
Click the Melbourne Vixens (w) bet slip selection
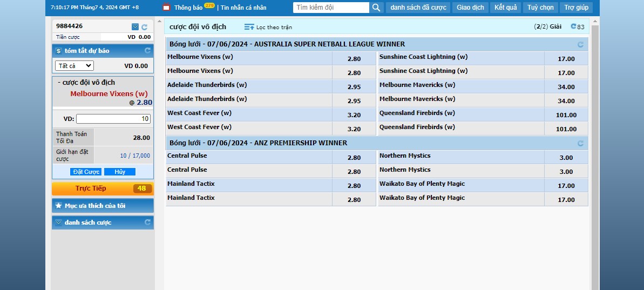point(109,93)
